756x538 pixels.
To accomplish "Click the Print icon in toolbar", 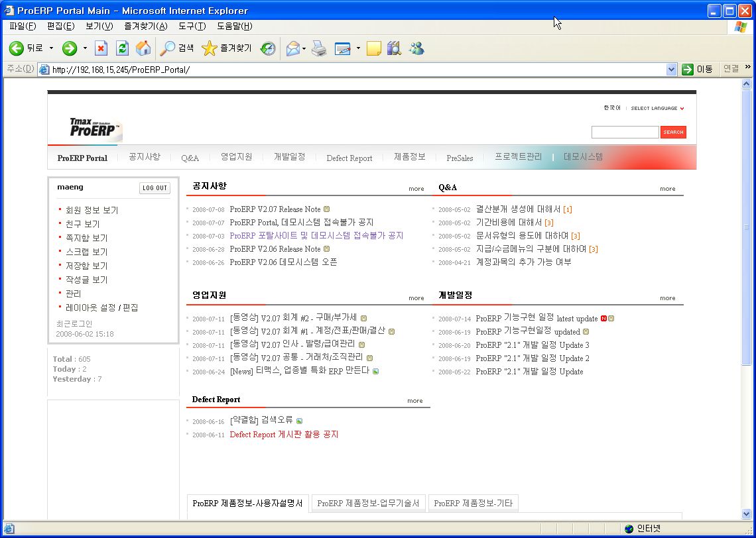I will (319, 48).
